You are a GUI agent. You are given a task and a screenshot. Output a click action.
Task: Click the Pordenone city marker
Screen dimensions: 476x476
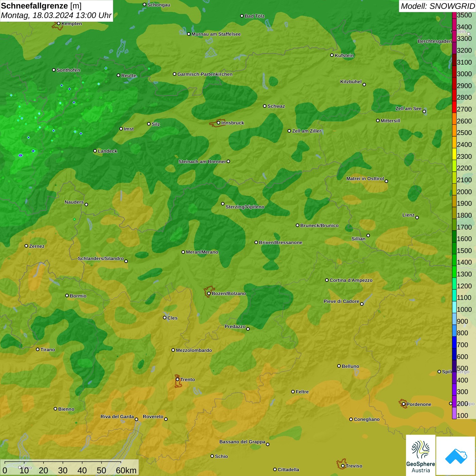404,404
